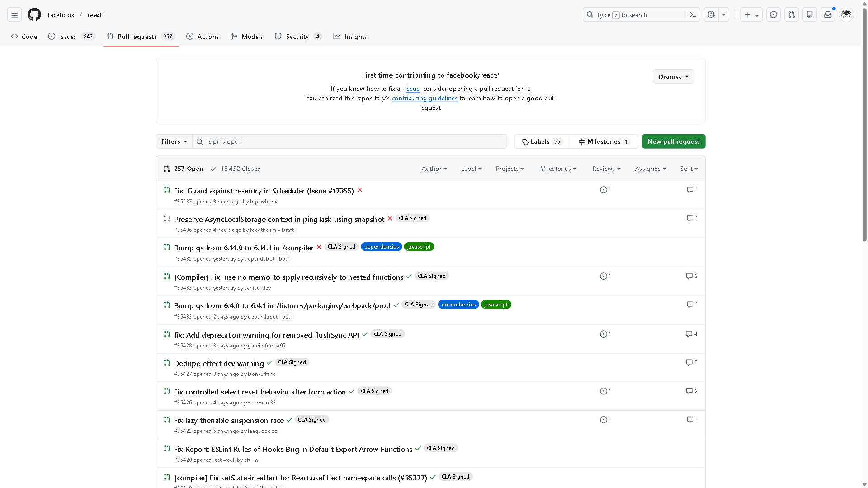Click the header issues icon
This screenshot has width=868, height=488.
[x=774, y=15]
